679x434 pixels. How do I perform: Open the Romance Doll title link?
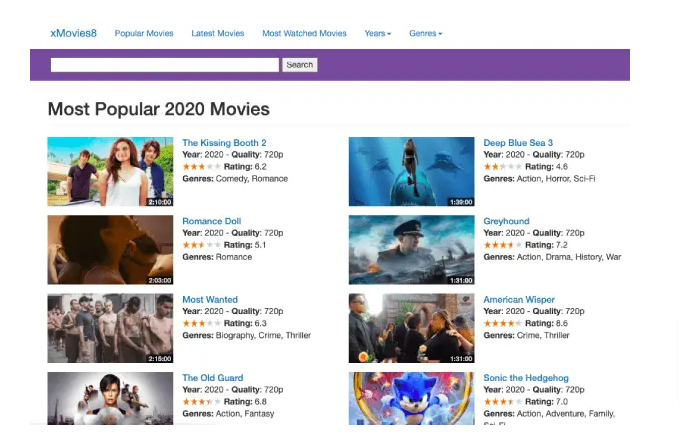click(211, 221)
